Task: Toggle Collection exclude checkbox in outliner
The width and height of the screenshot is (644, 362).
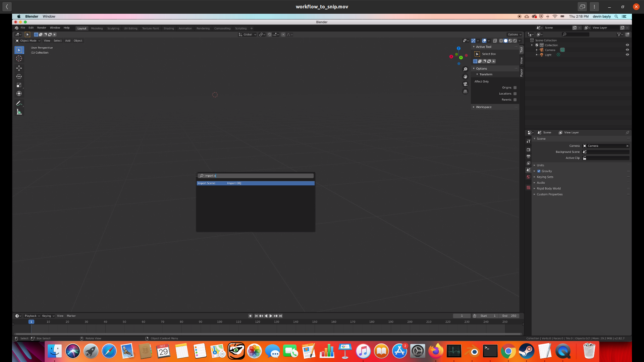Action: pos(537,45)
